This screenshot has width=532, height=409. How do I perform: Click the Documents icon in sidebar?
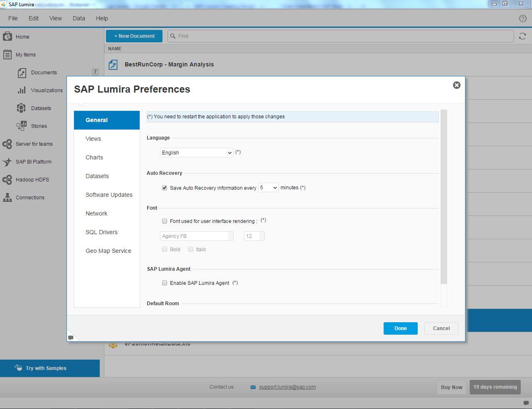tap(22, 73)
